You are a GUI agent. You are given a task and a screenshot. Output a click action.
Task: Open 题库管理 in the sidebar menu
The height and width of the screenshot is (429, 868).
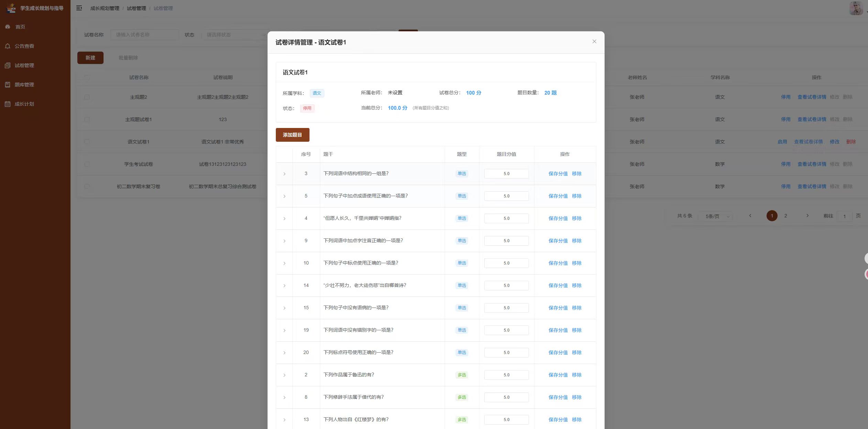(24, 85)
